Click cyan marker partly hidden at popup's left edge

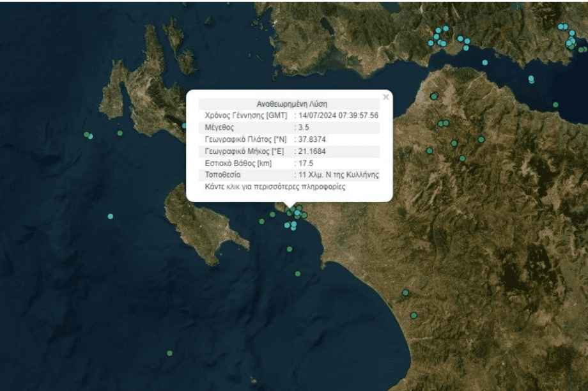(185, 126)
